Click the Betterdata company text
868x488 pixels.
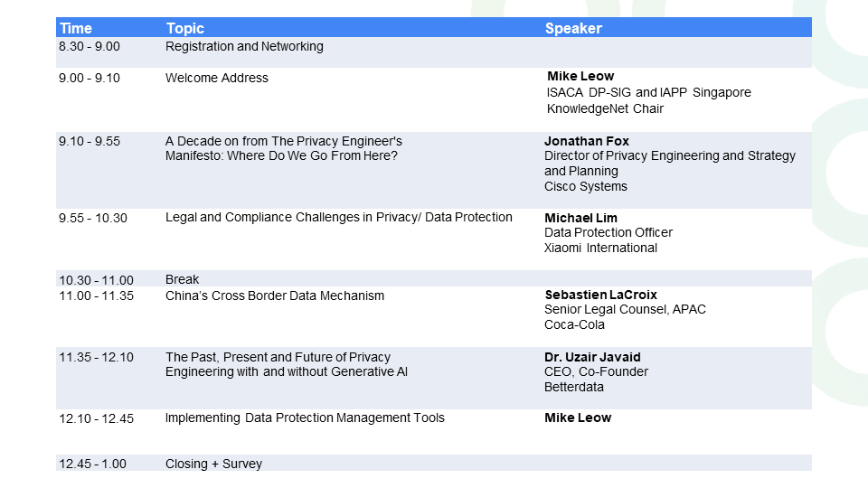pos(573,388)
